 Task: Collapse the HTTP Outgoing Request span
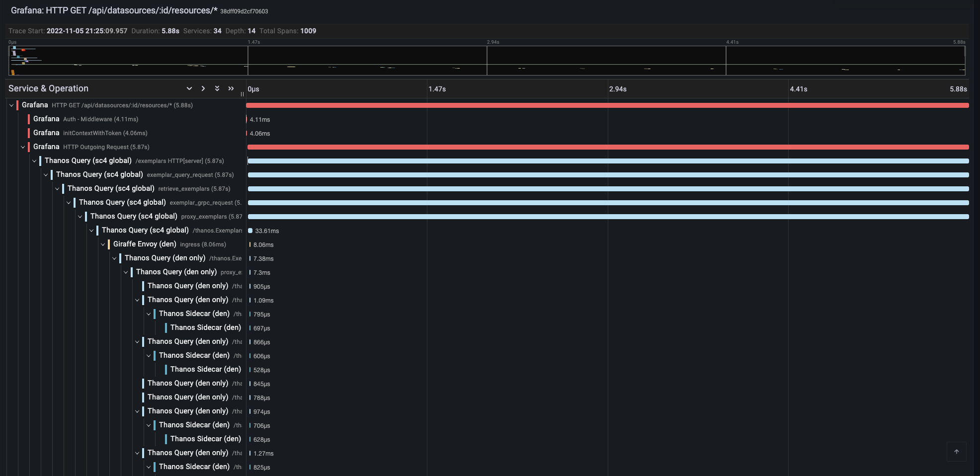pos(22,147)
